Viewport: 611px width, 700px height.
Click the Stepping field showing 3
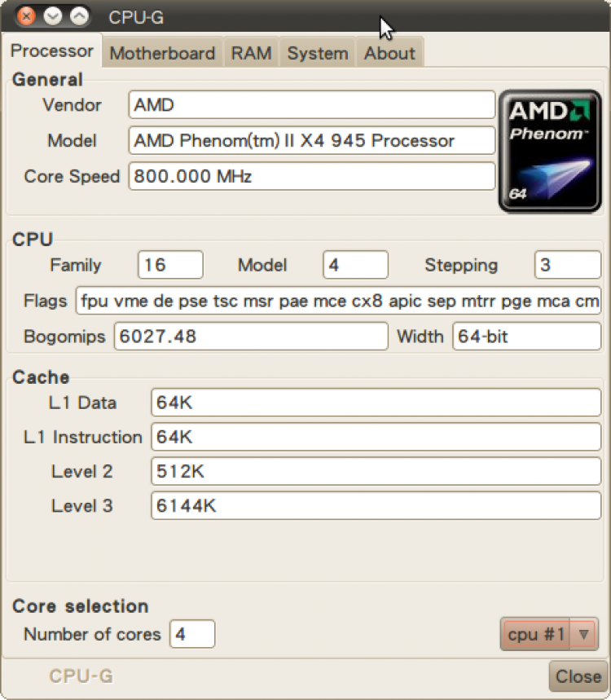[568, 265]
